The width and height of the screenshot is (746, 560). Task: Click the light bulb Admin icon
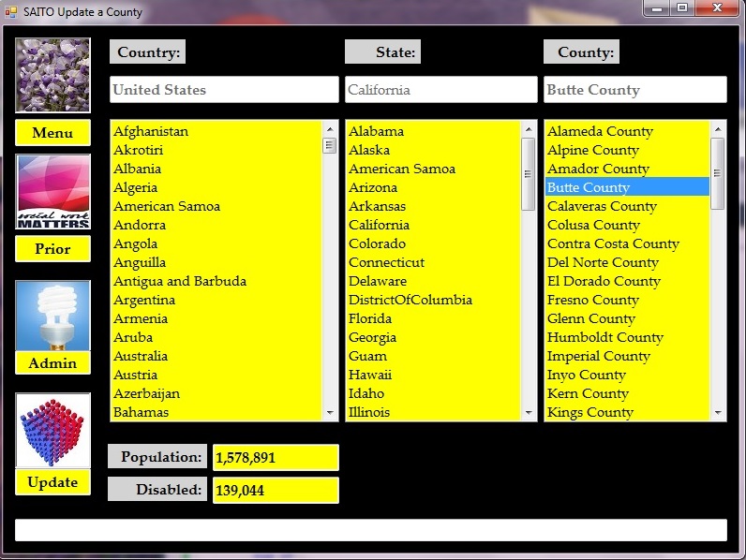[x=52, y=316]
